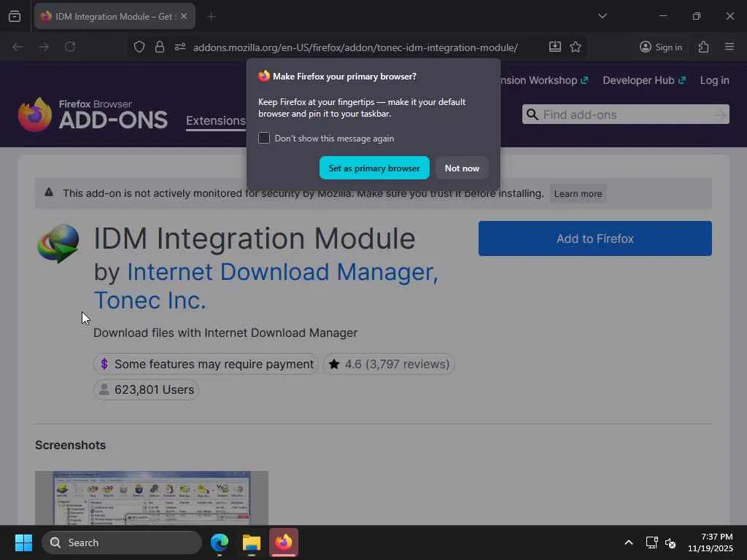Open Firefox View tab list icon
This screenshot has height=560, width=747.
pyautogui.click(x=15, y=16)
